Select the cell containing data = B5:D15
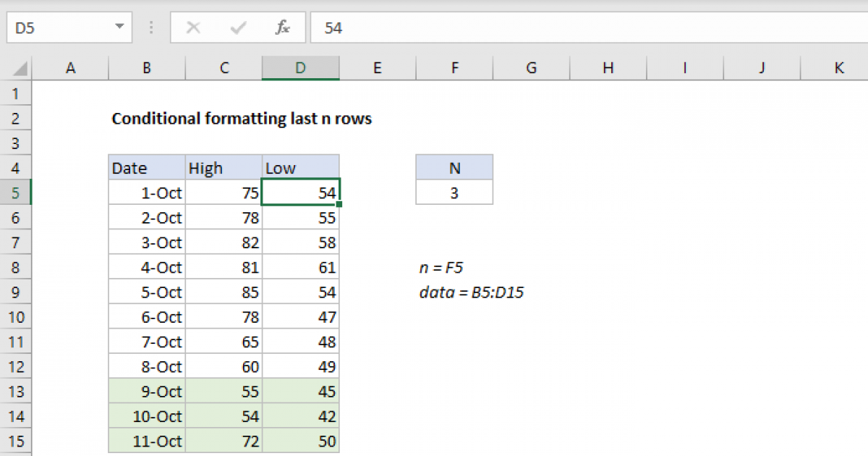Screen dimensions: 868x456 472,292
